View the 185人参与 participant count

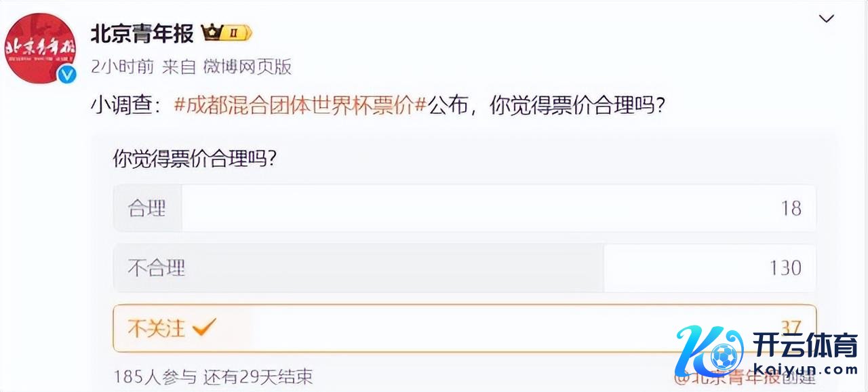point(155,376)
